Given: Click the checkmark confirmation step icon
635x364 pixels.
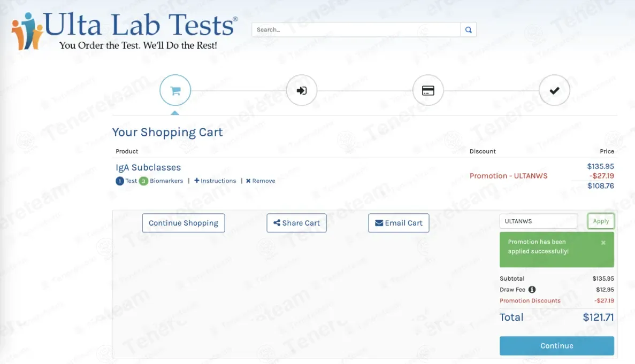Looking at the screenshot, I should pyautogui.click(x=554, y=91).
